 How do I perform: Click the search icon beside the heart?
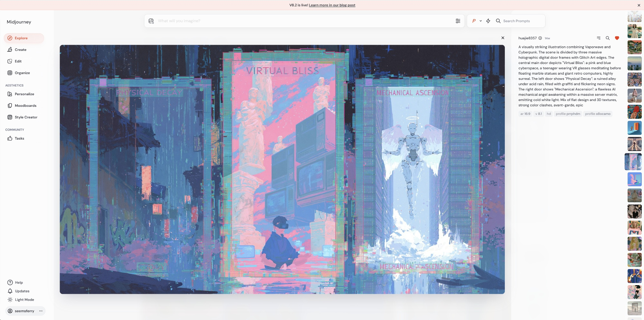608,38
